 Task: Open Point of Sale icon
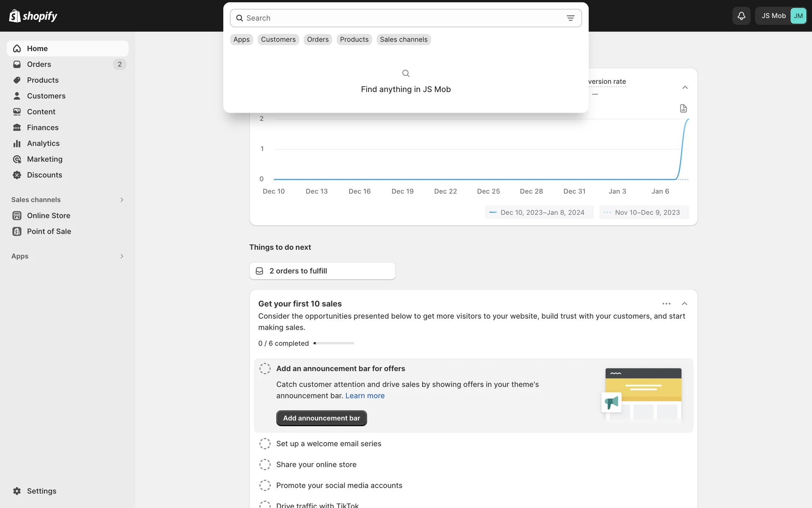(17, 232)
